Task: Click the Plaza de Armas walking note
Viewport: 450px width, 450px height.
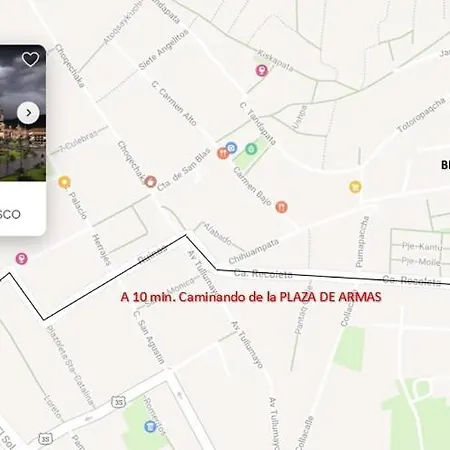Action: click(251, 297)
